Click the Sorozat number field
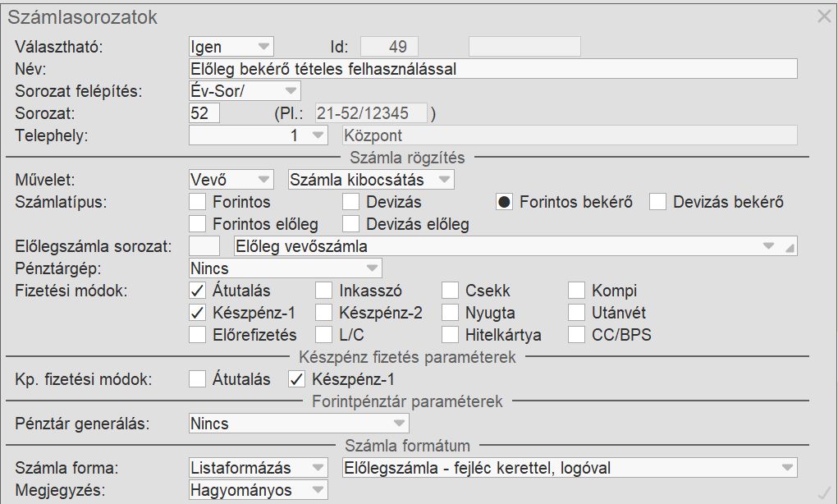The image size is (838, 504). [x=204, y=113]
